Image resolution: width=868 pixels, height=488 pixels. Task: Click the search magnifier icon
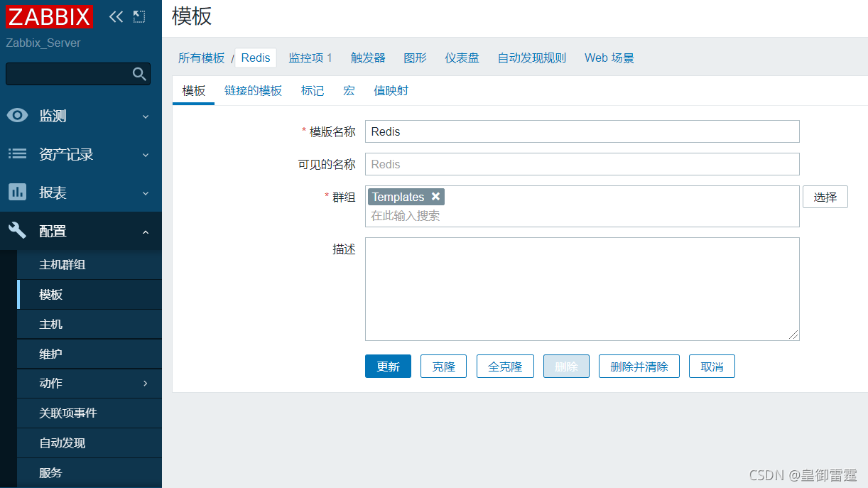tap(139, 73)
